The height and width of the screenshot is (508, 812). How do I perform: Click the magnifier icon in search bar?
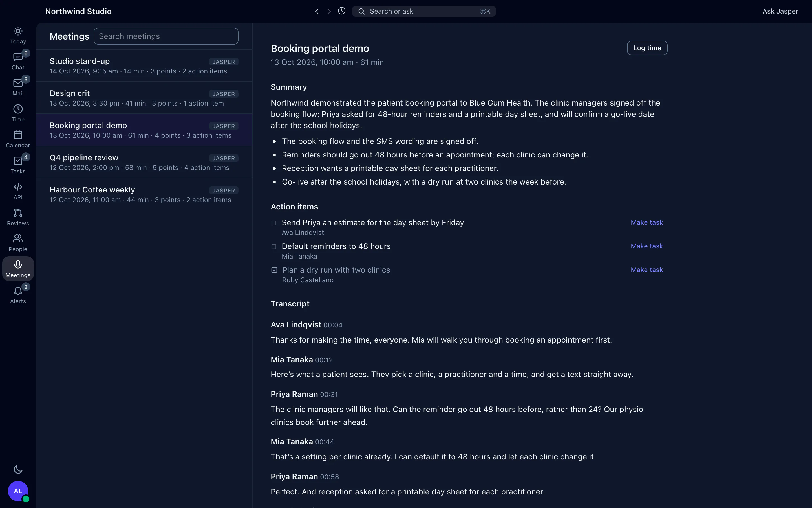361,11
